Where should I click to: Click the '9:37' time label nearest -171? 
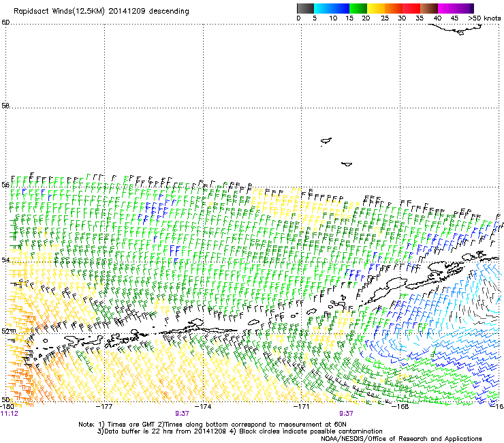pos(346,414)
